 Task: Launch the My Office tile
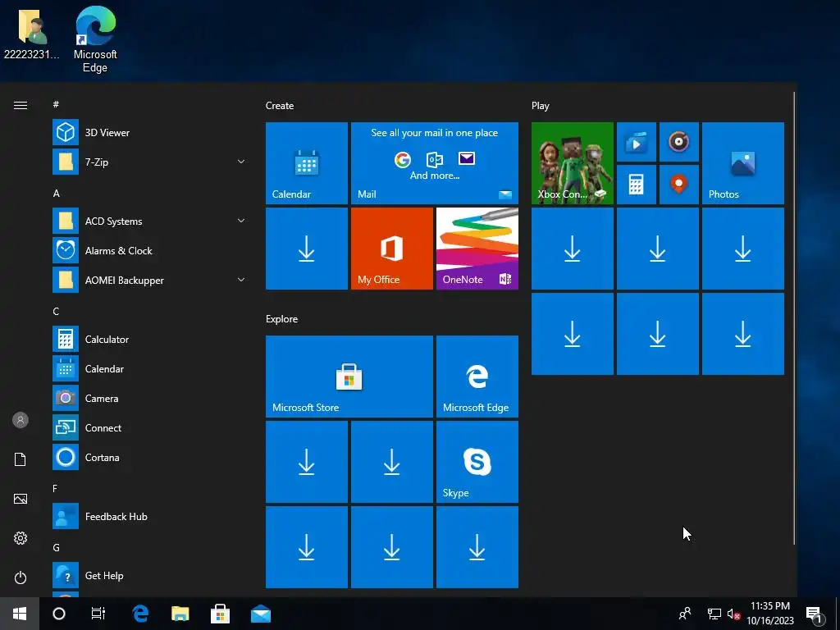pos(391,249)
